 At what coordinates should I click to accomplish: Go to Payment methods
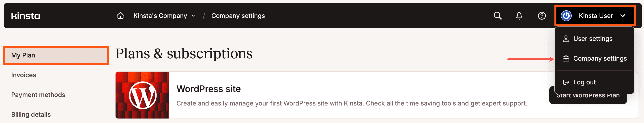pos(38,95)
